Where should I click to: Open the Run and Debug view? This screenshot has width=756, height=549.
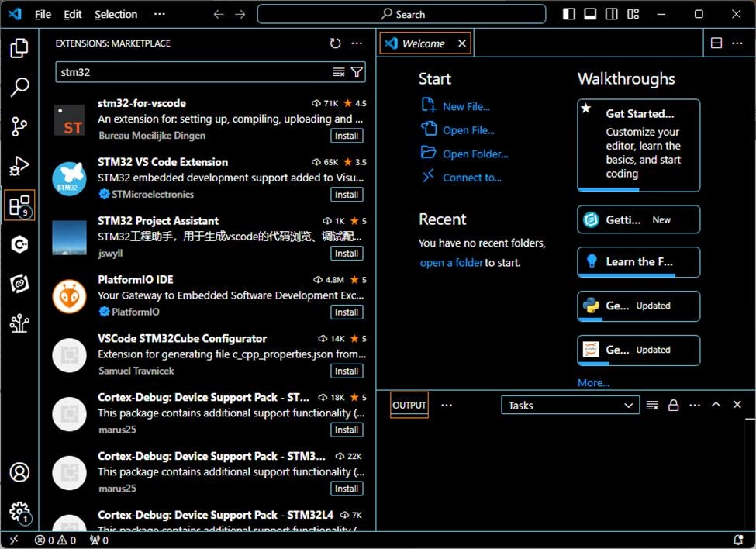click(x=19, y=166)
